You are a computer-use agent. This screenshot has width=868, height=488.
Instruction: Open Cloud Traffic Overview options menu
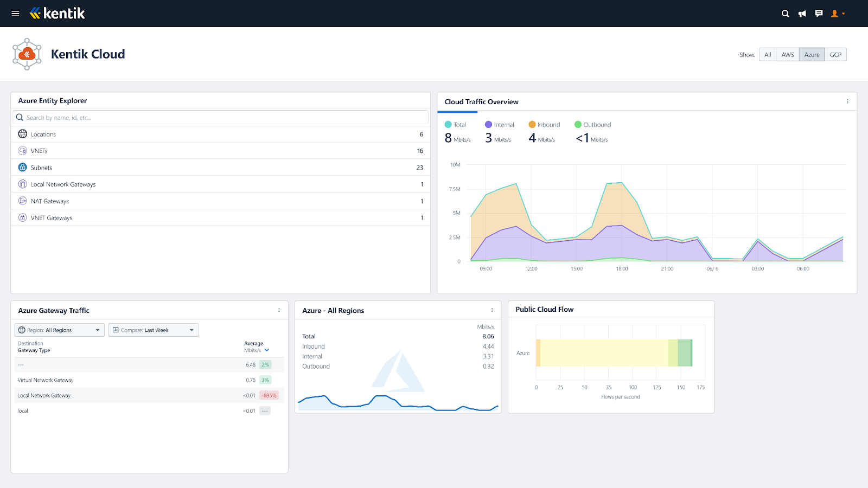pos(847,101)
